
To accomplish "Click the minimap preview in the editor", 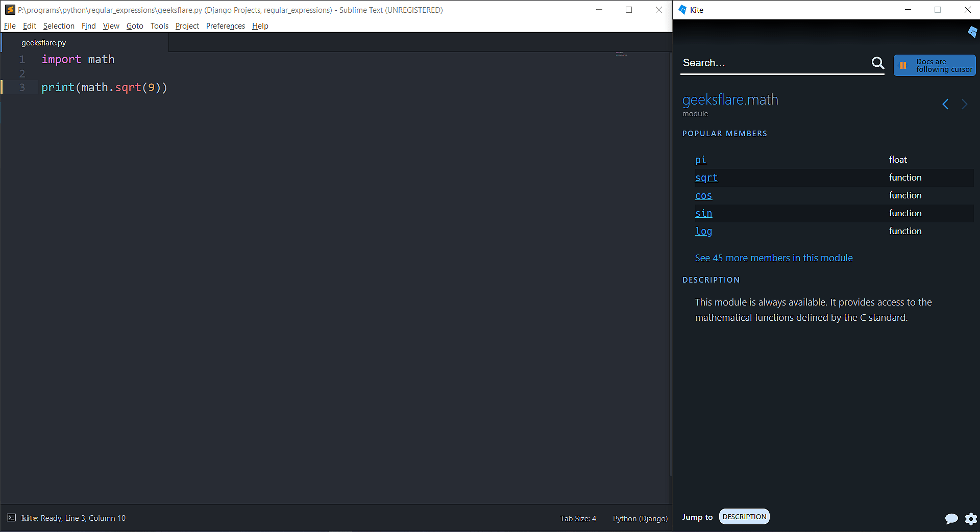I will coord(621,54).
